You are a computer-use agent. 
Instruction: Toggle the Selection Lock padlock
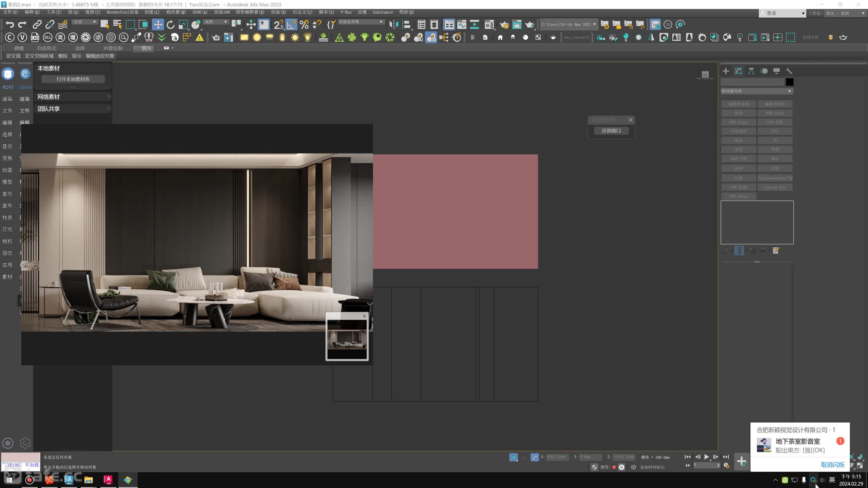pyautogui.click(x=524, y=457)
